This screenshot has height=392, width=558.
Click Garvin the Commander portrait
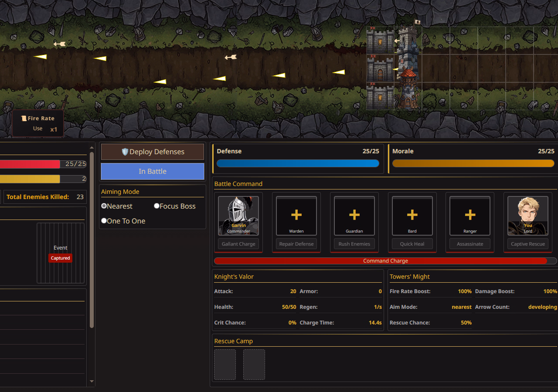point(238,215)
